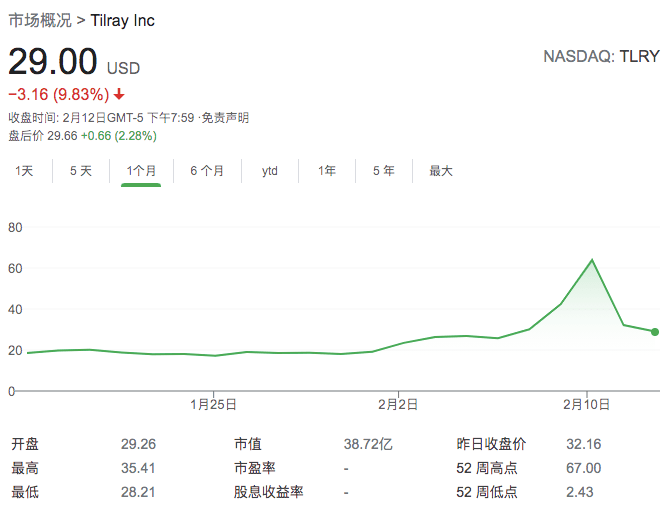The height and width of the screenshot is (515, 670).
Task: Click the NASDAQ: TLRY ticker label
Action: (x=601, y=56)
